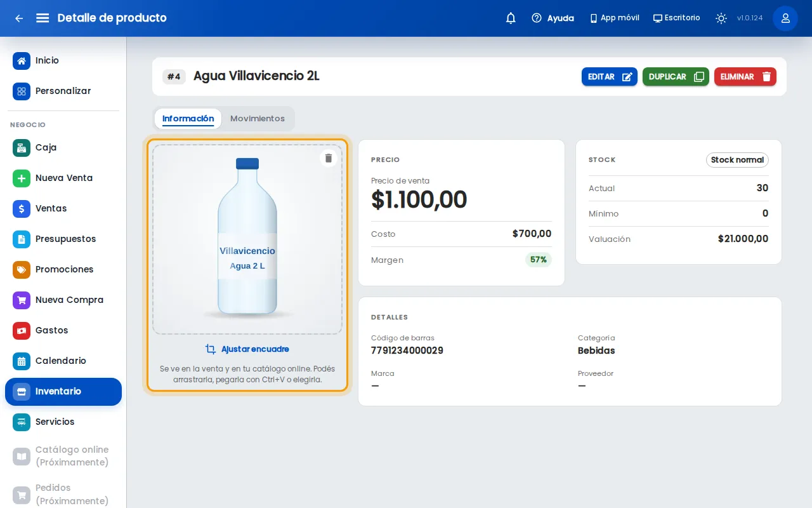The width and height of the screenshot is (812, 508).
Task: Open the hamburger menu icon
Action: click(x=43, y=18)
